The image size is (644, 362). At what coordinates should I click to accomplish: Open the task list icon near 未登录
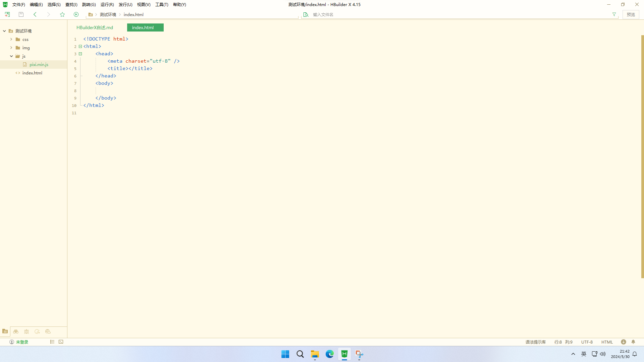coord(52,342)
